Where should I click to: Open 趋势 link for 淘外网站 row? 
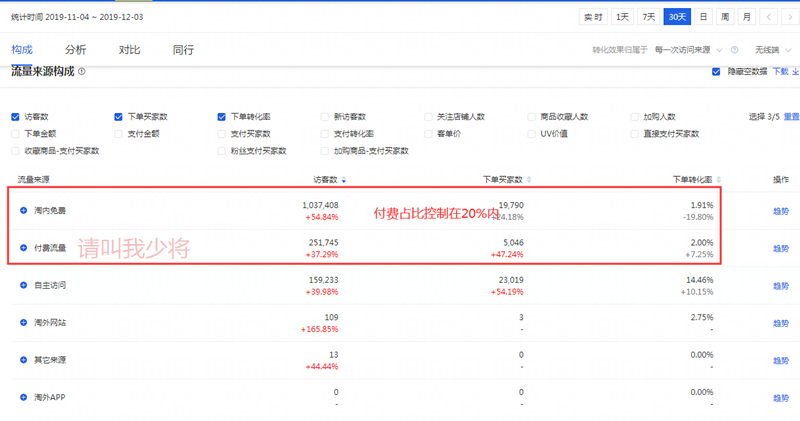point(781,323)
